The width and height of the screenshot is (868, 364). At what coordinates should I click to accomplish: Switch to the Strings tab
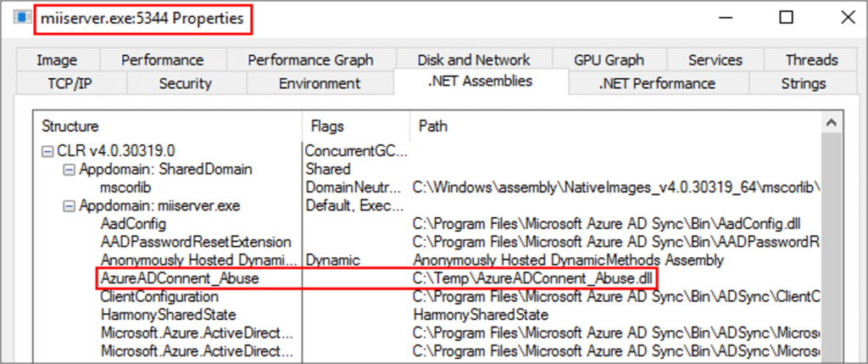coord(804,83)
